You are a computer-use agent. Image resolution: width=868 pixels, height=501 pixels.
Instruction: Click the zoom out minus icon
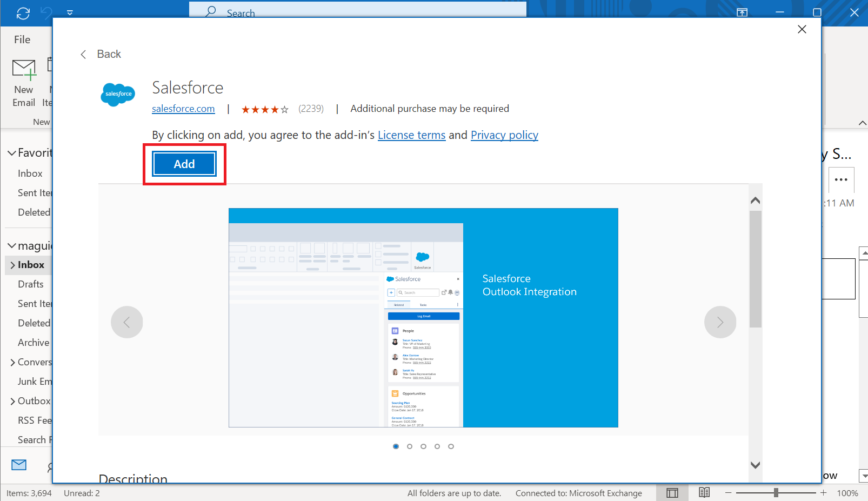coord(728,493)
